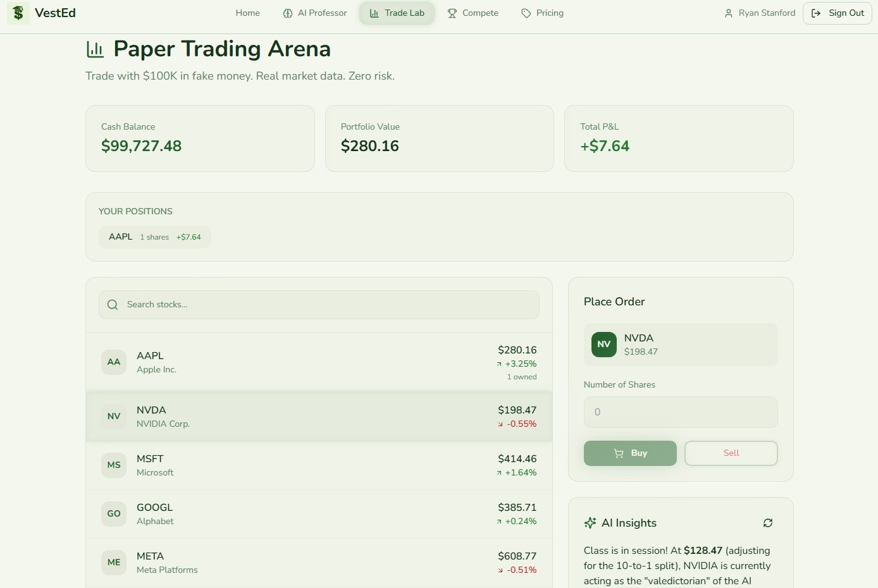Viewport: 878px width, 588px height.
Task: Select the META Meta Platforms stock row
Action: [319, 563]
